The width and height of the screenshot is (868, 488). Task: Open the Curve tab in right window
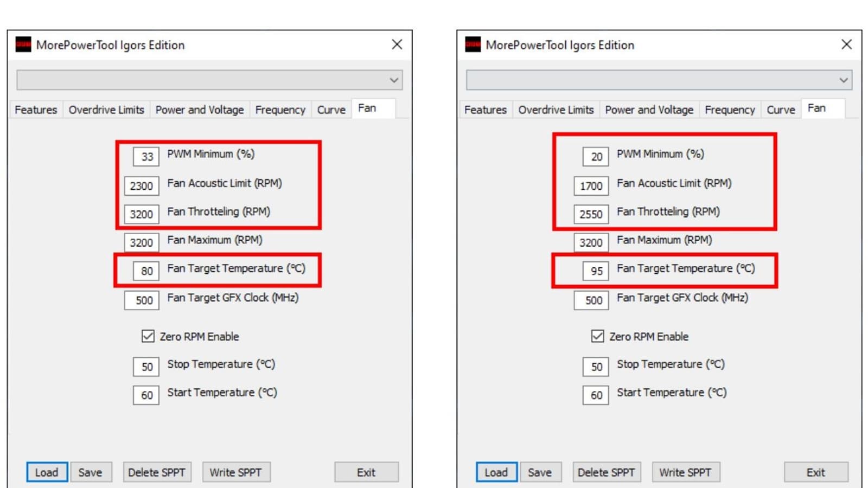pyautogui.click(x=781, y=110)
